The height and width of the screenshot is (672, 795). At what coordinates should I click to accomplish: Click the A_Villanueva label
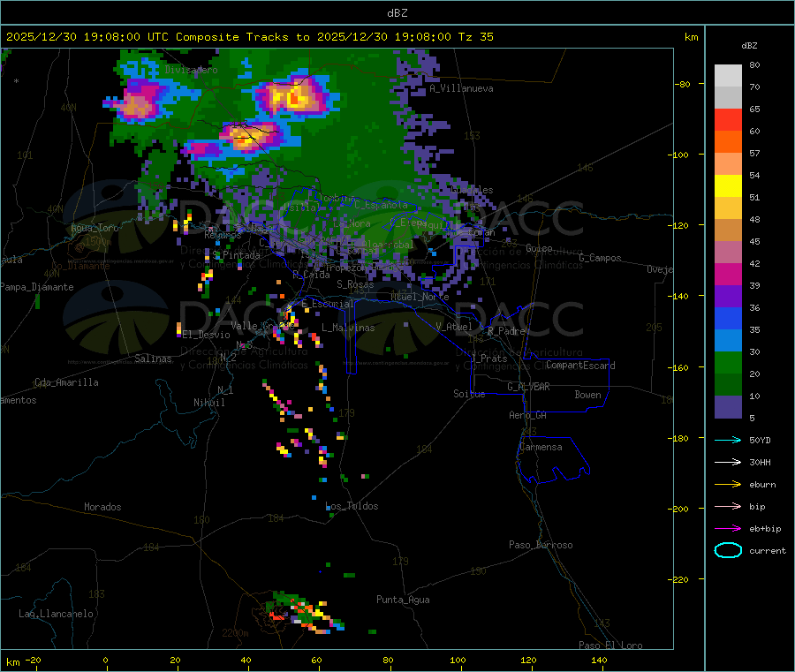point(461,88)
